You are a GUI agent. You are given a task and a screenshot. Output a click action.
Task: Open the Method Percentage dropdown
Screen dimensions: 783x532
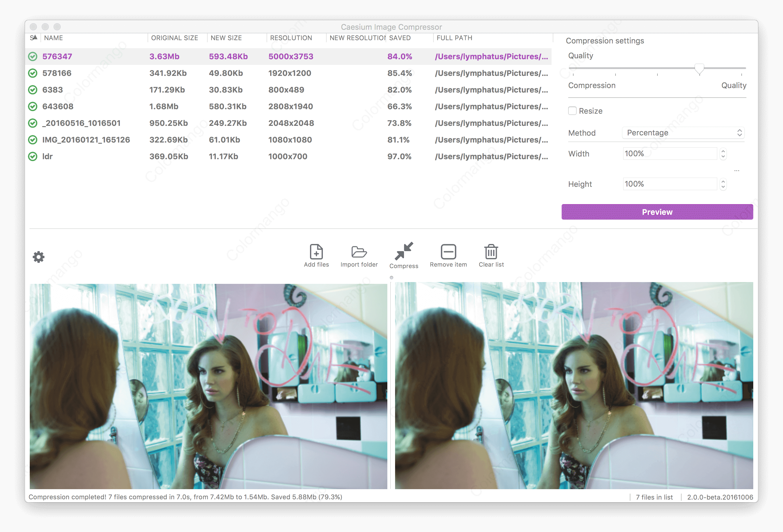683,133
